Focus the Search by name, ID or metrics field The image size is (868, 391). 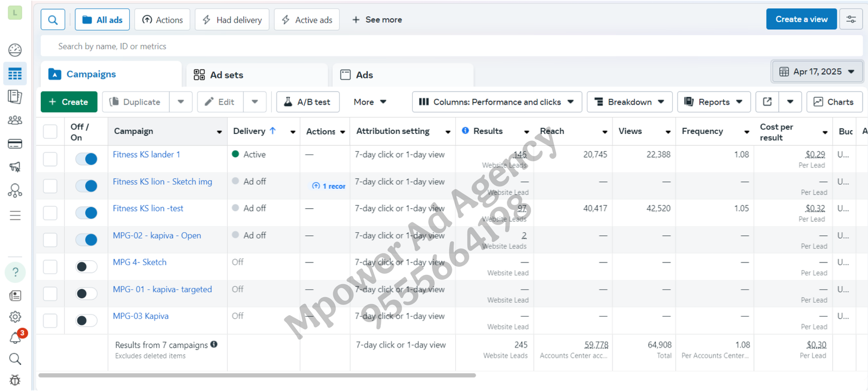451,46
